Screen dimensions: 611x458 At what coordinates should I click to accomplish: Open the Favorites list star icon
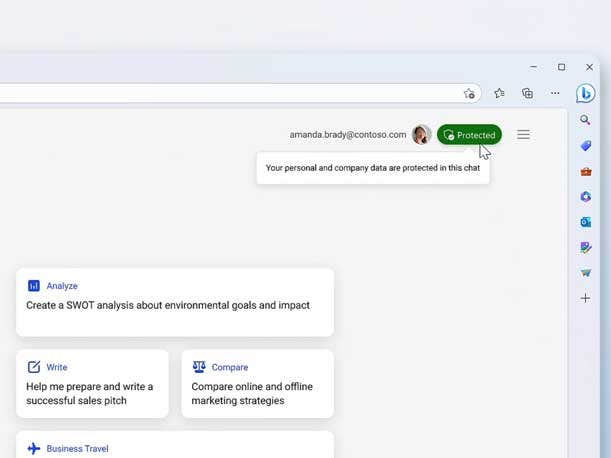tap(499, 93)
